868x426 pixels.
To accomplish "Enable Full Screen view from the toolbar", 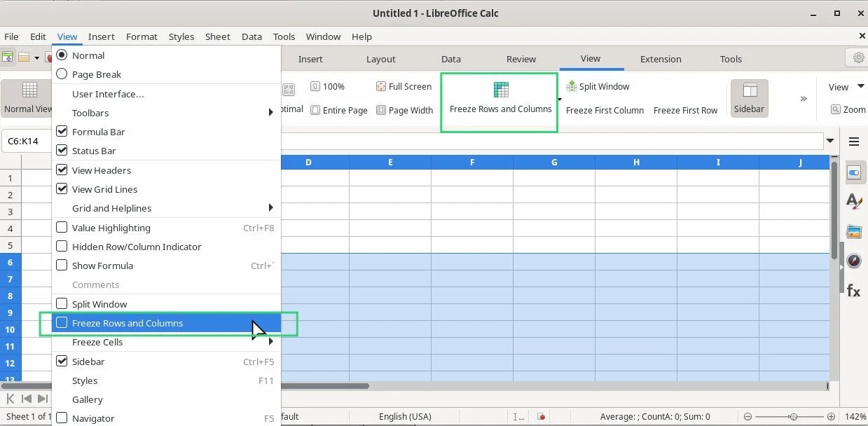I will 404,86.
